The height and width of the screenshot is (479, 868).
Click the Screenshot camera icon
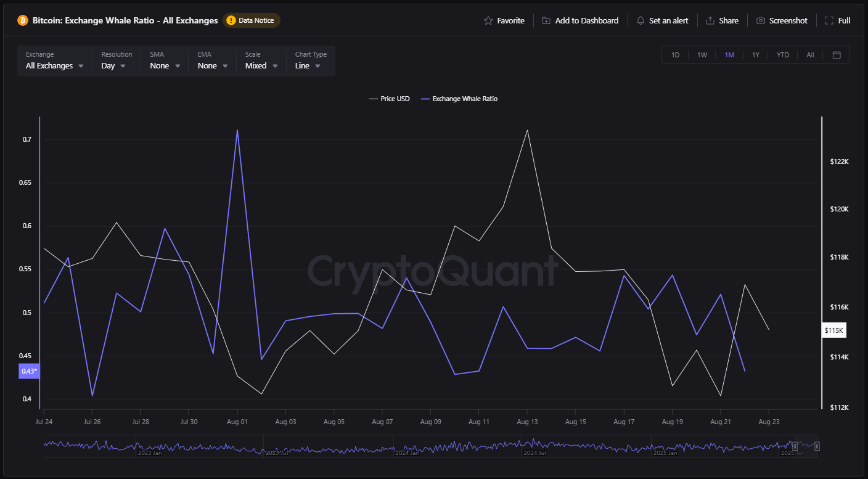[761, 20]
